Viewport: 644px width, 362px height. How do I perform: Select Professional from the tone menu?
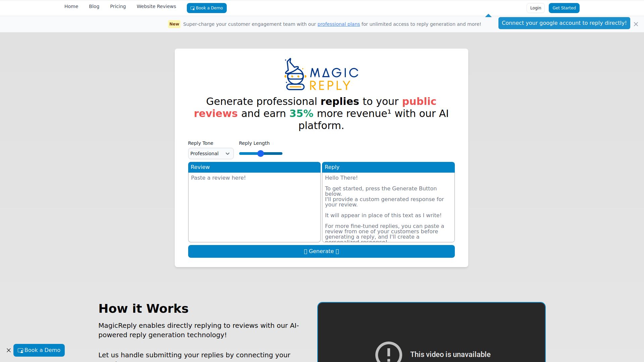210,153
